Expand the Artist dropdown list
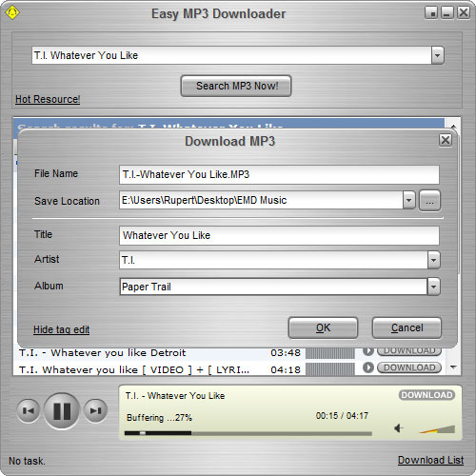 (x=433, y=260)
